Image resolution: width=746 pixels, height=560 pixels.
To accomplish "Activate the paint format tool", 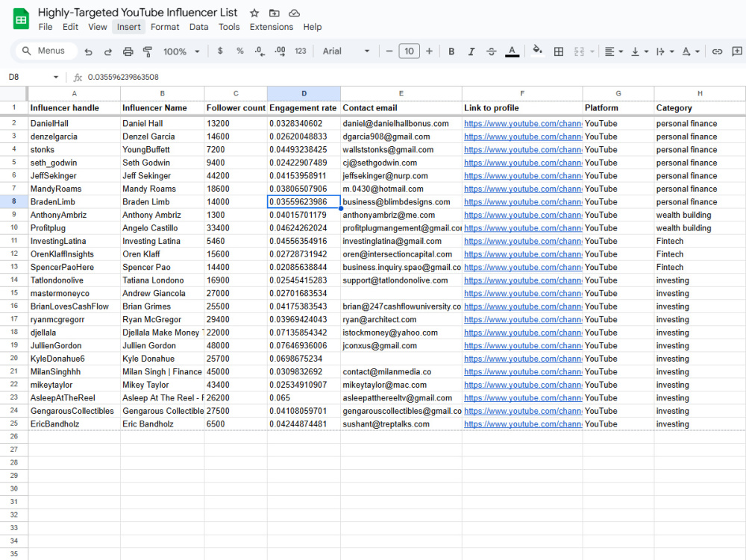I will pos(148,51).
